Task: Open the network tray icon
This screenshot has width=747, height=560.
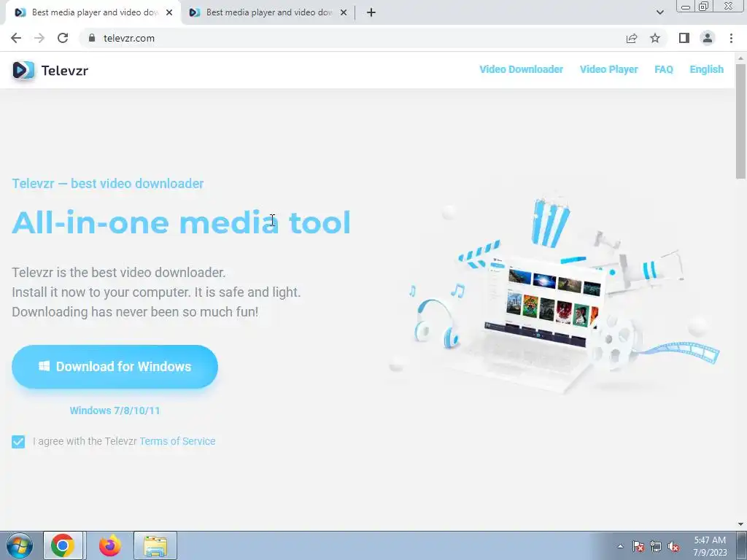Action: 656,546
